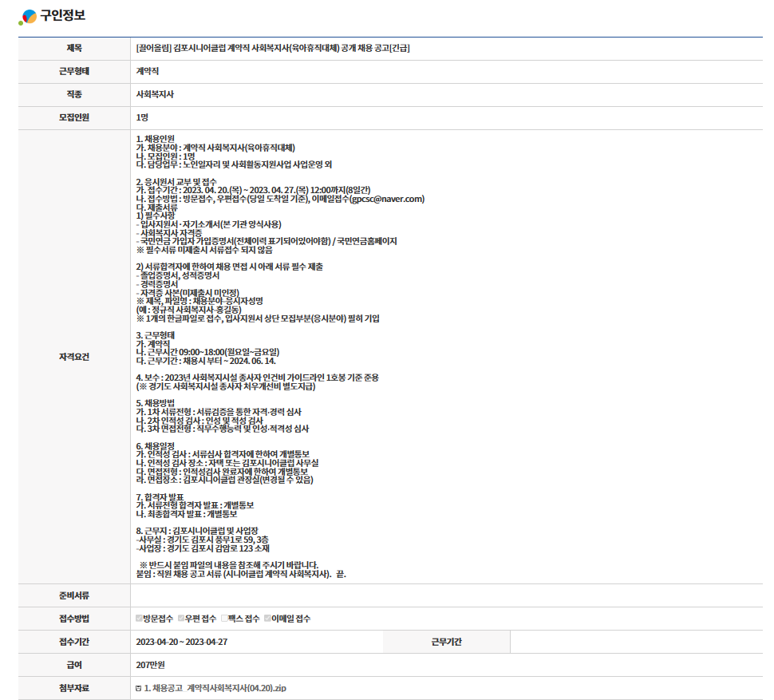The width and height of the screenshot is (774, 700).
Task: Toggle the 이메일 접수 checkbox
Action: (267, 618)
